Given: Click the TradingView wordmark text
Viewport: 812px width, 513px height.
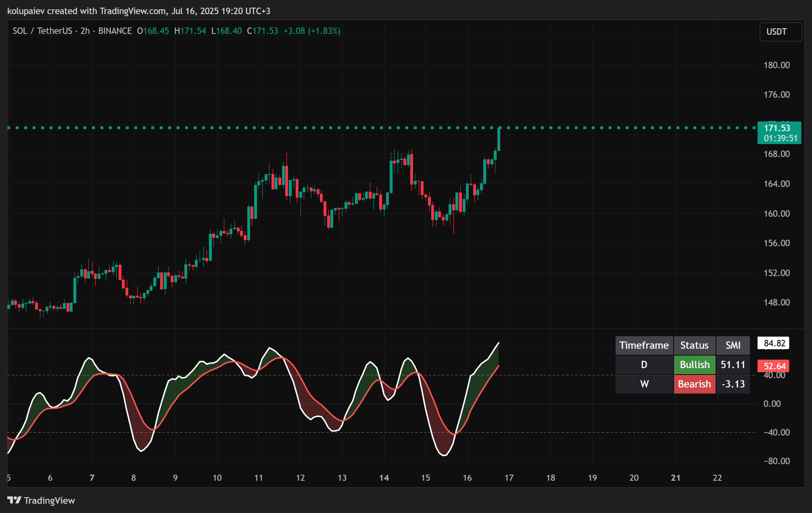Looking at the screenshot, I should click(49, 500).
